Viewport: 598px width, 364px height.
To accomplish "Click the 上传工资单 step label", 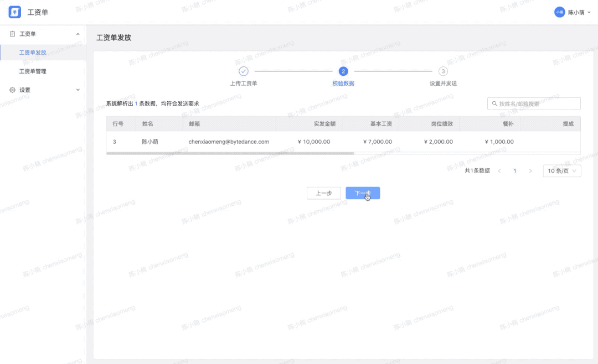I will [243, 84].
